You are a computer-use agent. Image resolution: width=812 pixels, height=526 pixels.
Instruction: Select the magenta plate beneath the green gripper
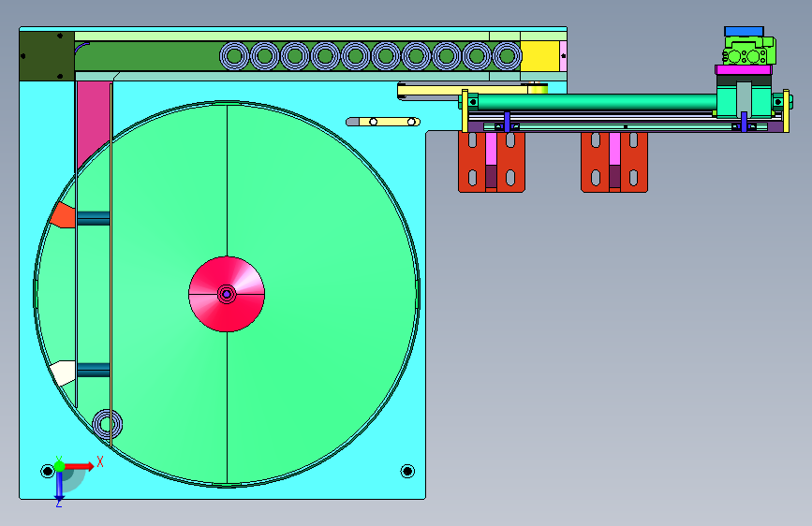(744, 70)
